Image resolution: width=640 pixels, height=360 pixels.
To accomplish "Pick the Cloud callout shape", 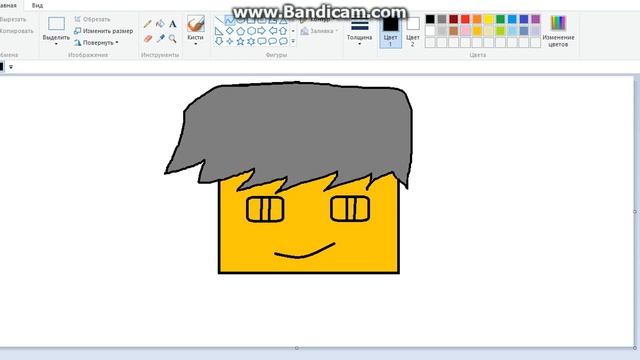I will [283, 41].
